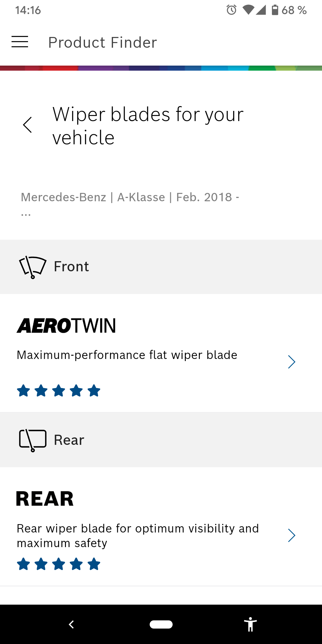Tap the front windshield wiper icon
This screenshot has width=322, height=644.
click(33, 267)
